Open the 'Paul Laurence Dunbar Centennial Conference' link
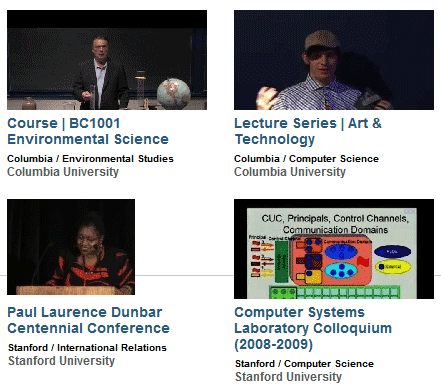This screenshot has height=389, width=441. (x=88, y=320)
